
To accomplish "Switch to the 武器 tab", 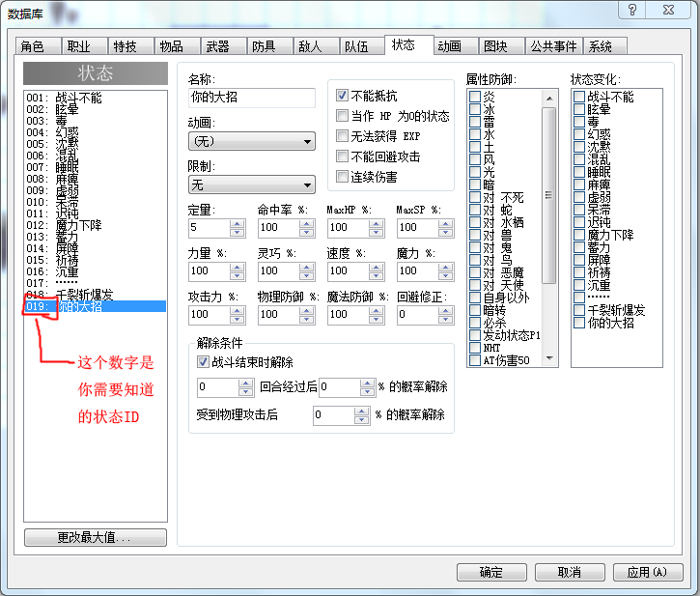I will [223, 46].
